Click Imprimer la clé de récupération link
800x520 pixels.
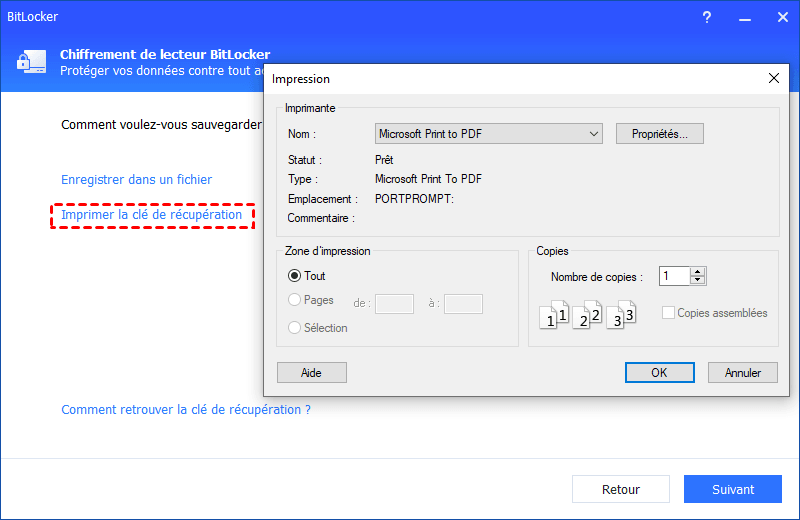tap(152, 215)
